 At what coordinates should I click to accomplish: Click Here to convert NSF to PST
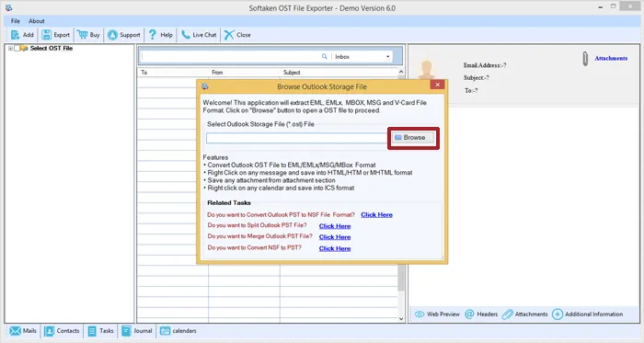point(335,248)
